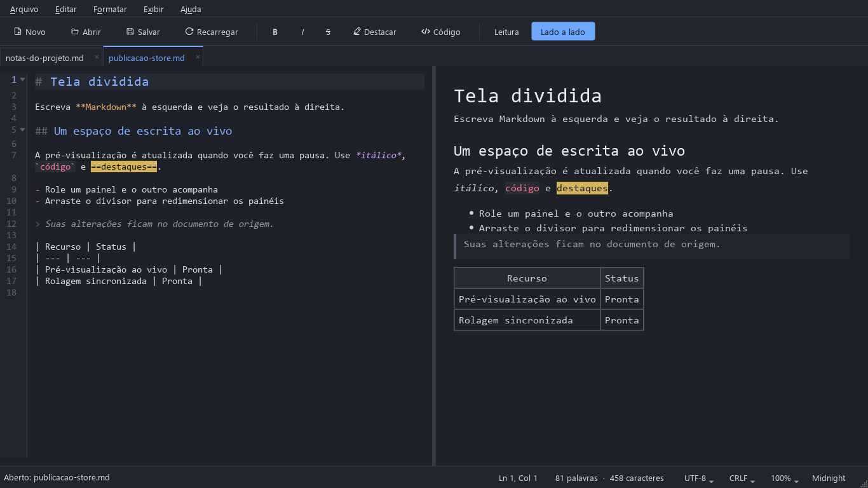Close the publicacao-store.md tab
868x488 pixels.
[x=198, y=57]
